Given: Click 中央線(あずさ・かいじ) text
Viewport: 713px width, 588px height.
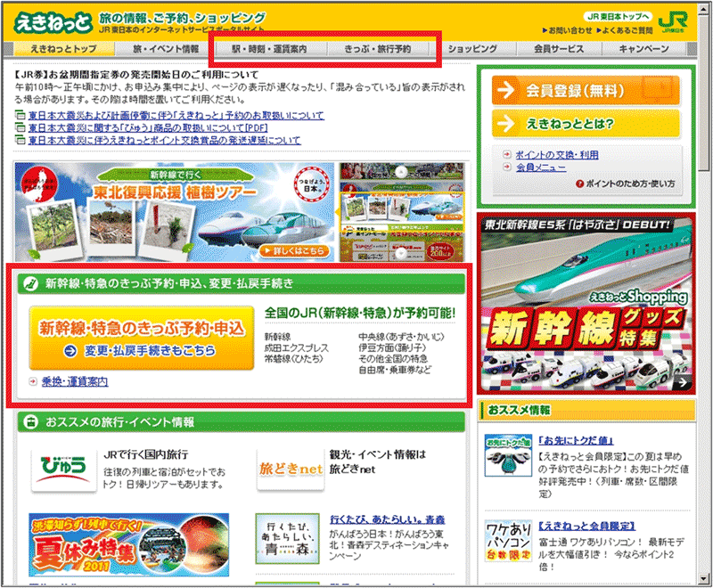Looking at the screenshot, I should (x=402, y=337).
